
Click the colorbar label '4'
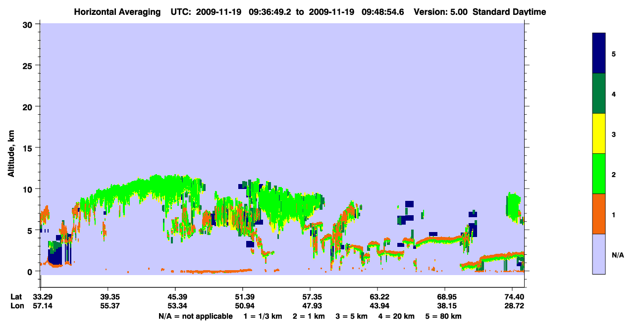coord(614,94)
